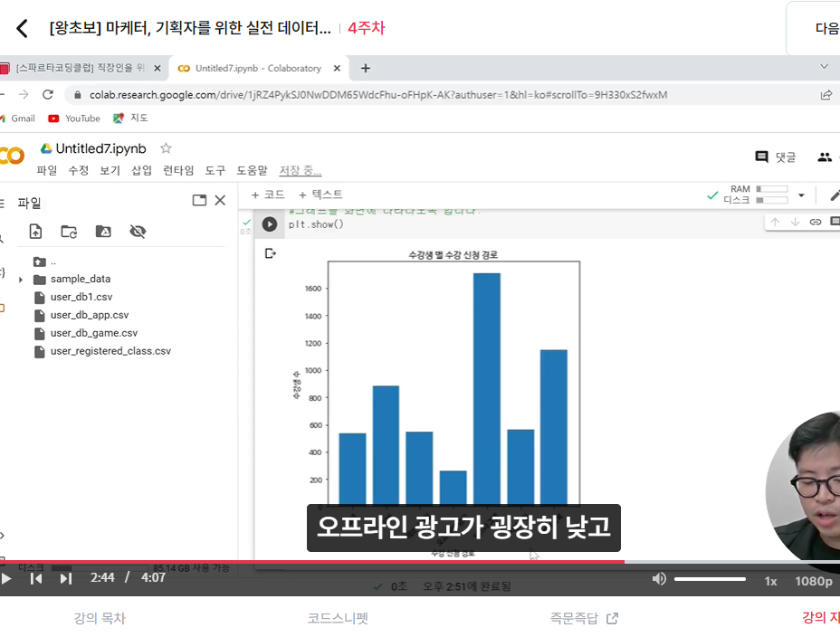Refresh the file browser folder

point(69,232)
